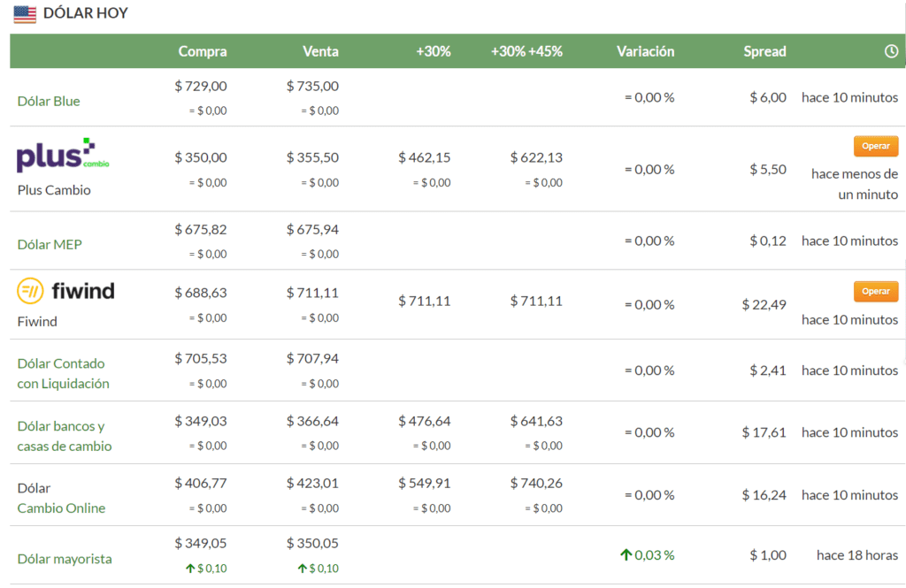Viewport: 906px width, 588px height.
Task: Select the Dólar Blue venta price $735,00
Action: coord(312,86)
